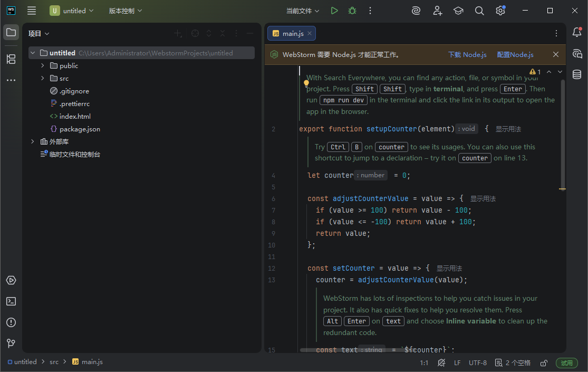The image size is (588, 372).
Task: Open the Git tool window
Action: (11, 343)
